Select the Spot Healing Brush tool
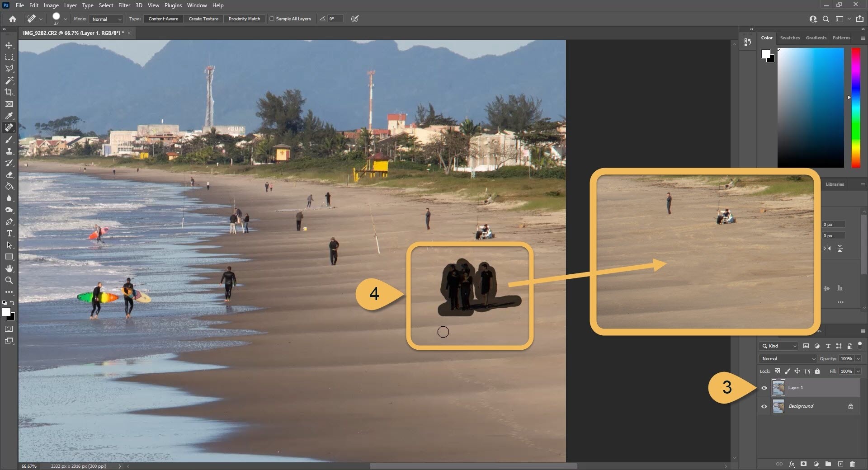 click(9, 127)
